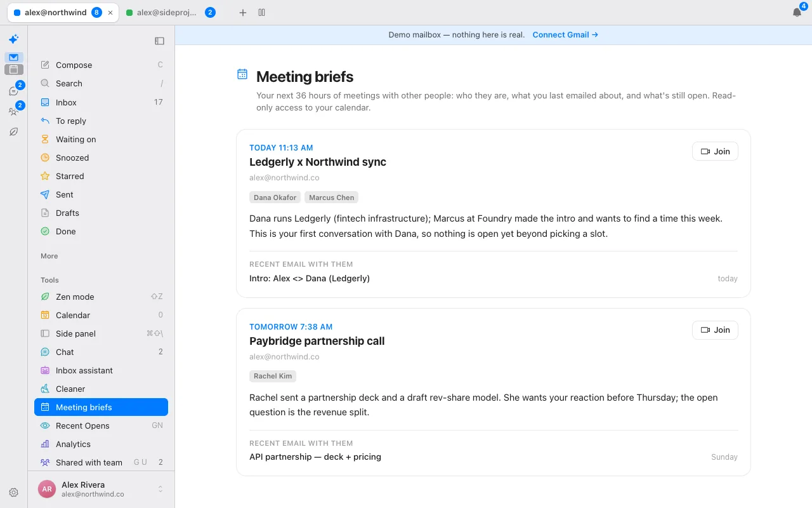
Task: Open the Intro: Alex <> Dana (Ledgerly) email
Action: click(494, 278)
